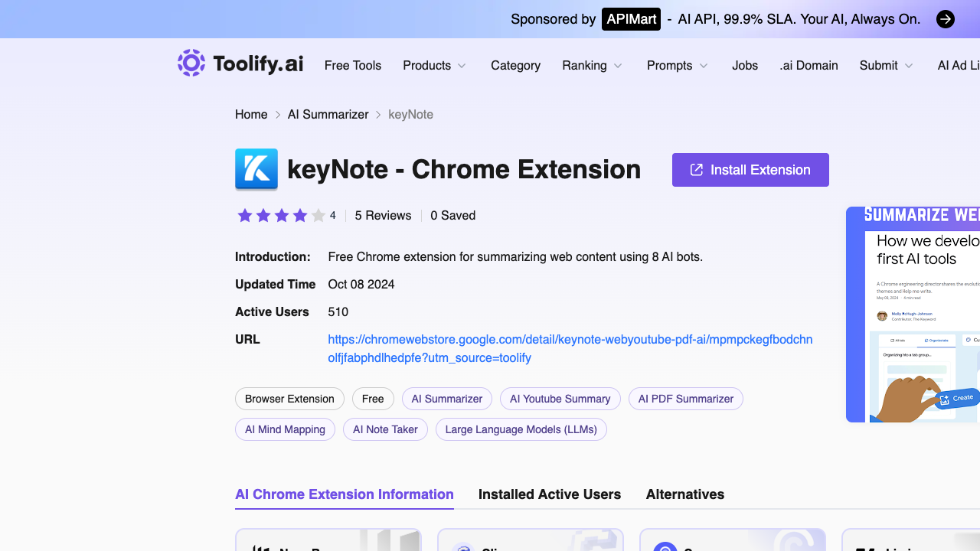Click the Toolify.ai wordmark text

click(258, 64)
